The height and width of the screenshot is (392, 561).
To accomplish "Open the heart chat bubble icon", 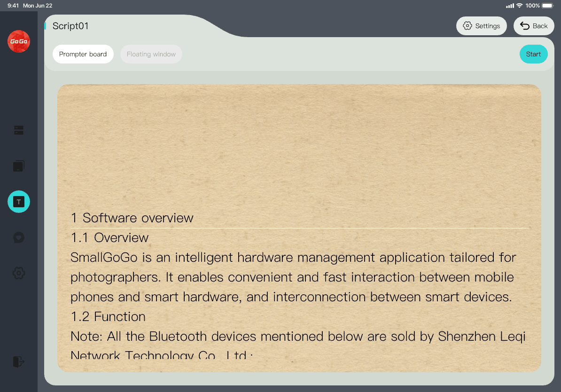I will (19, 237).
